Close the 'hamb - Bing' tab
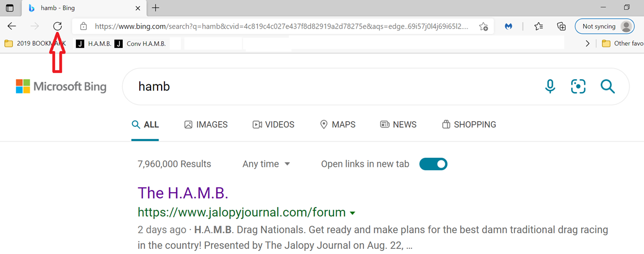 [138, 8]
